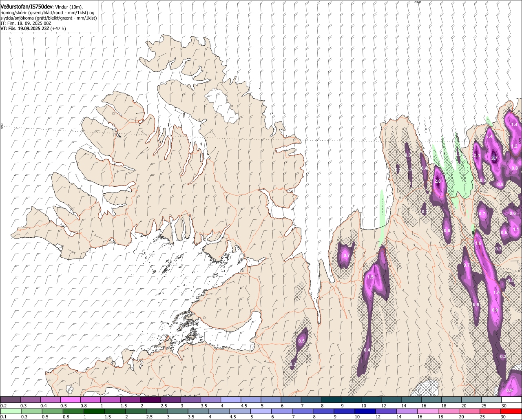Click the 'IT: Fim. 18. 09. 2025 00Z' line
Image resolution: width=522 pixels, height=420 pixels.
point(26,23)
